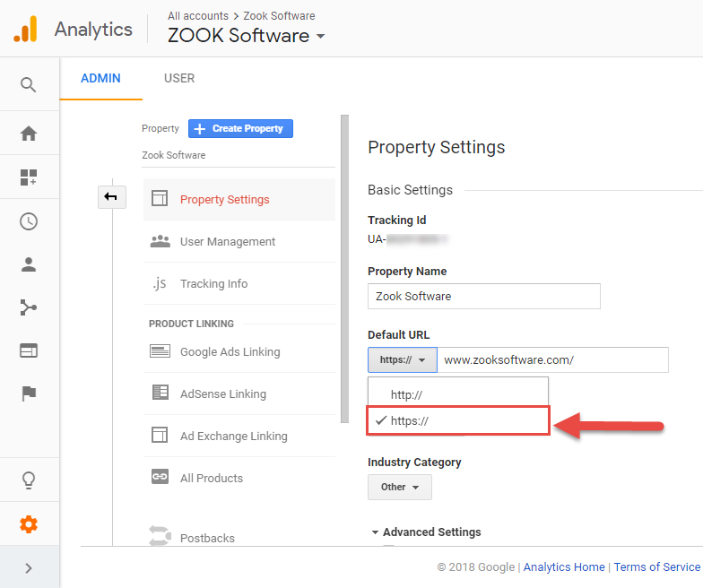Open Acquisition branching arrows icon
The image size is (703, 588).
pos(29,307)
